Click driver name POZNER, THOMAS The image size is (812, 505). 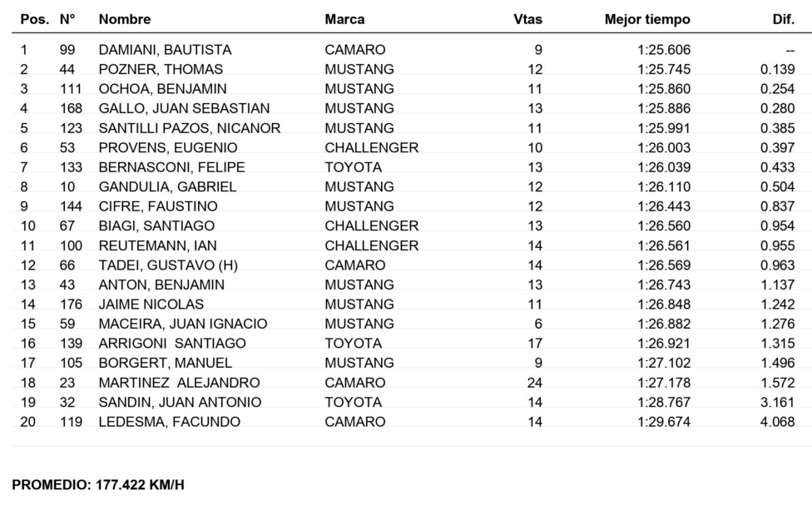(x=161, y=69)
